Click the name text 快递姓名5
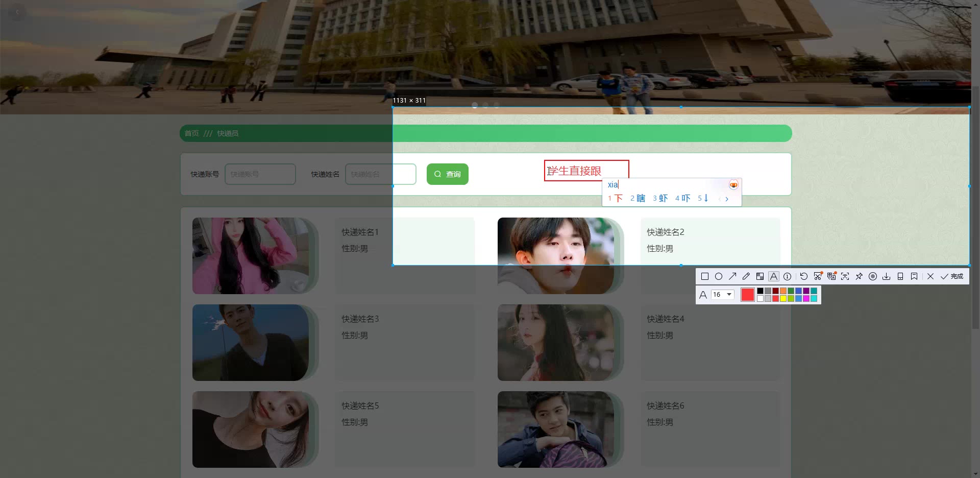This screenshot has height=478, width=980. point(360,405)
